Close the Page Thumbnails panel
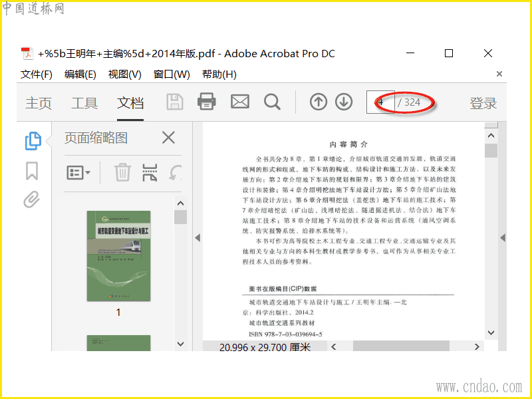532x399 pixels. click(168, 138)
